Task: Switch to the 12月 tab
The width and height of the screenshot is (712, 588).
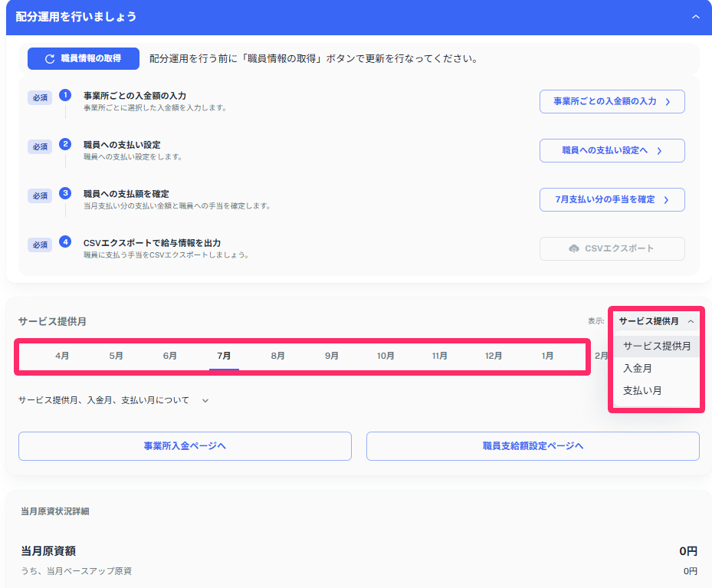Action: pyautogui.click(x=493, y=356)
